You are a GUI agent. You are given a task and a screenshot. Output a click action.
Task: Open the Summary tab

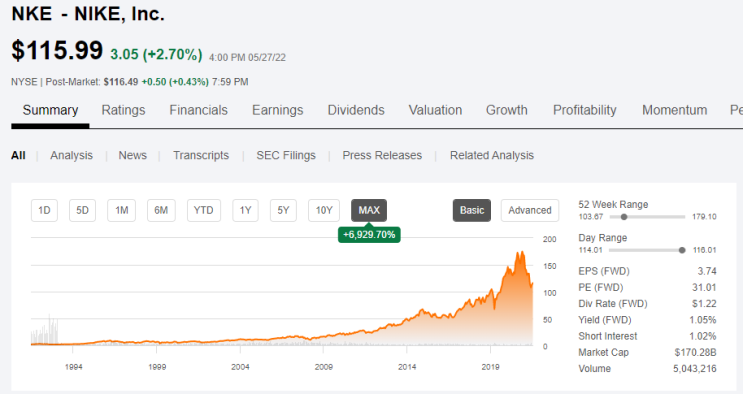50,110
